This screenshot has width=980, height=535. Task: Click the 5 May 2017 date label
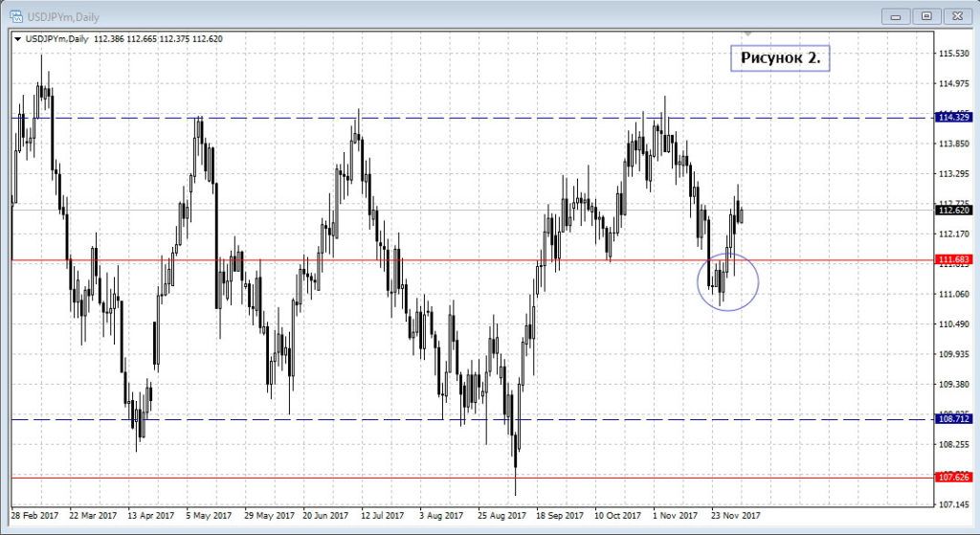tap(210, 513)
